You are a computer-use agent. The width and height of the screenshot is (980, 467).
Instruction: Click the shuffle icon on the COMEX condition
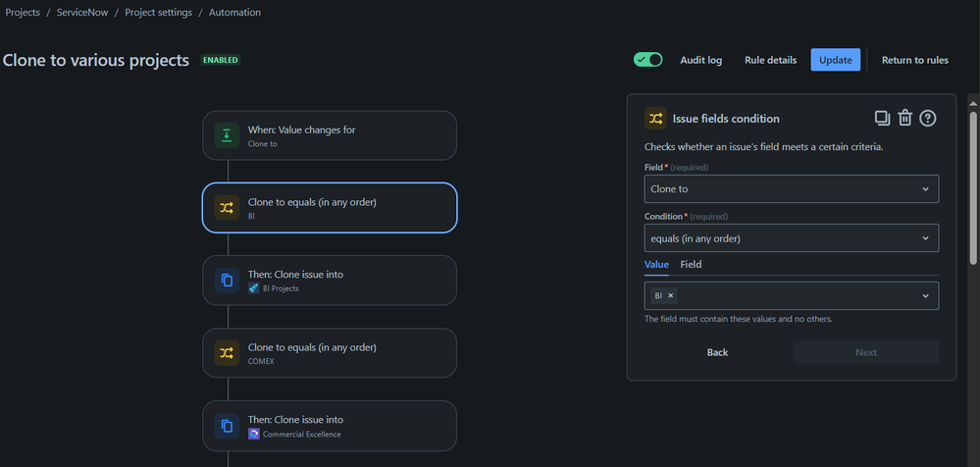tap(227, 353)
